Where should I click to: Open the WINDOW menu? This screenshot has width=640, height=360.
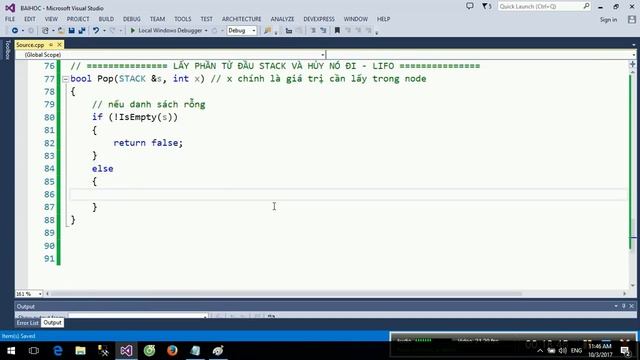click(356, 19)
